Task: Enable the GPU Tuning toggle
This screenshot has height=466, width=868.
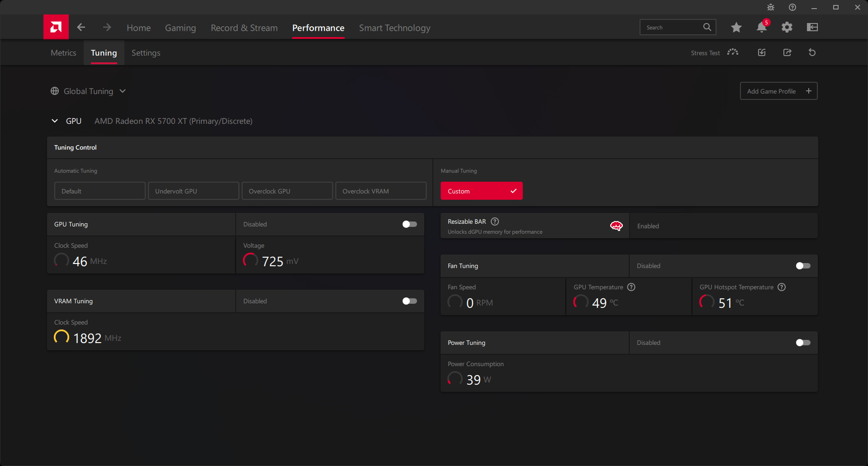Action: point(409,224)
